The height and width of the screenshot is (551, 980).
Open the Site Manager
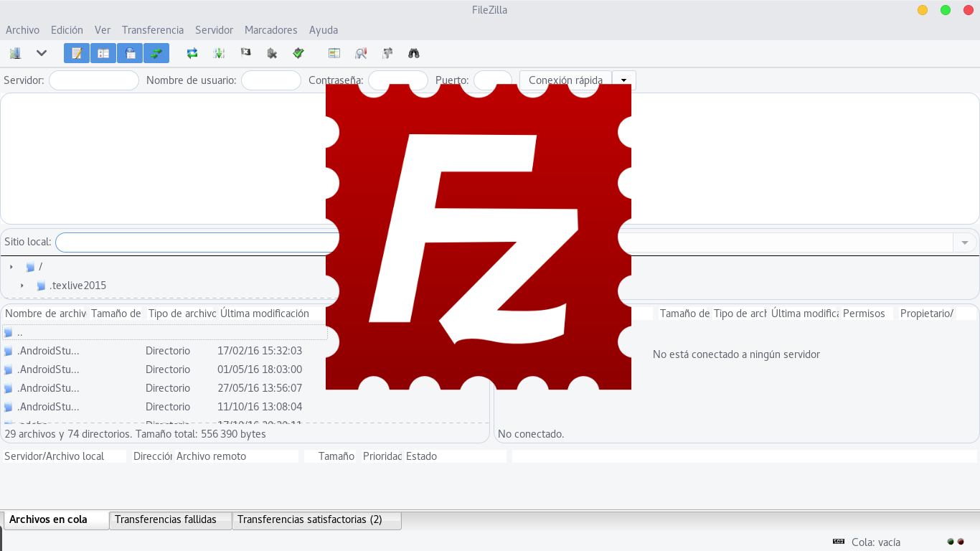click(x=15, y=53)
